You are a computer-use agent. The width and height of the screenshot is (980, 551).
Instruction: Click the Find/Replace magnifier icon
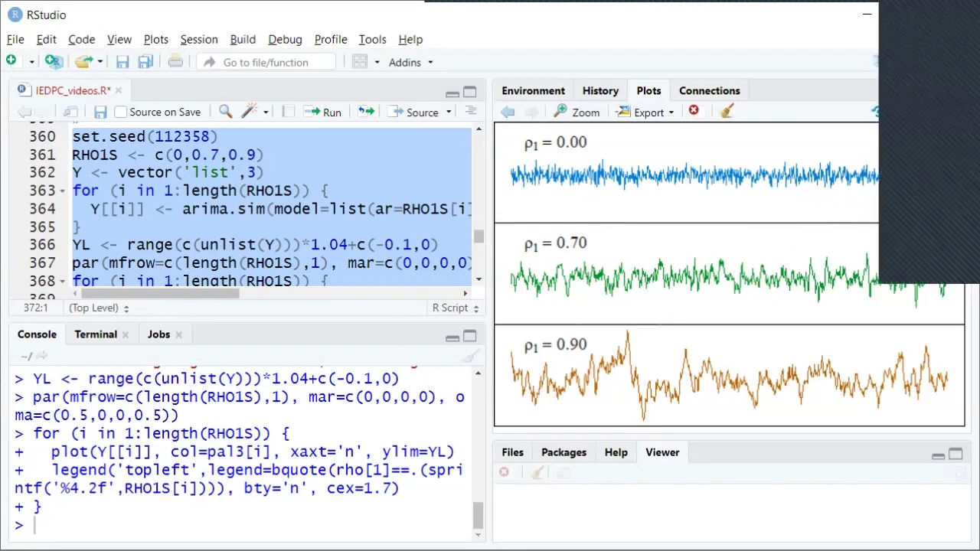pyautogui.click(x=225, y=112)
